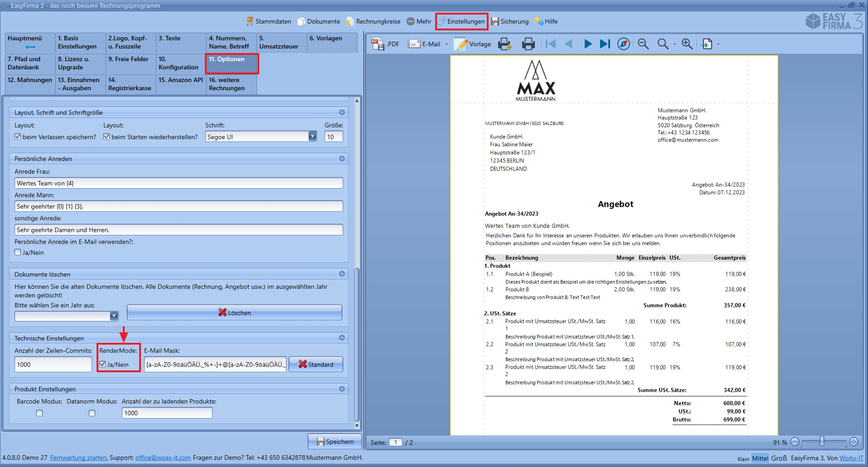Zoom out with the toolbar minus magnifier
Image resolution: width=868 pixels, height=467 pixels.
point(643,44)
